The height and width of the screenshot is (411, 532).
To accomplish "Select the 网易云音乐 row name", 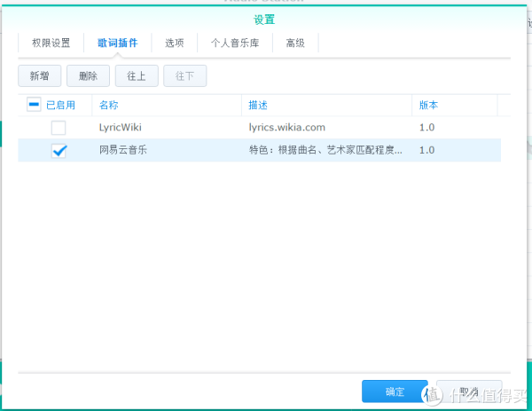I will click(123, 151).
